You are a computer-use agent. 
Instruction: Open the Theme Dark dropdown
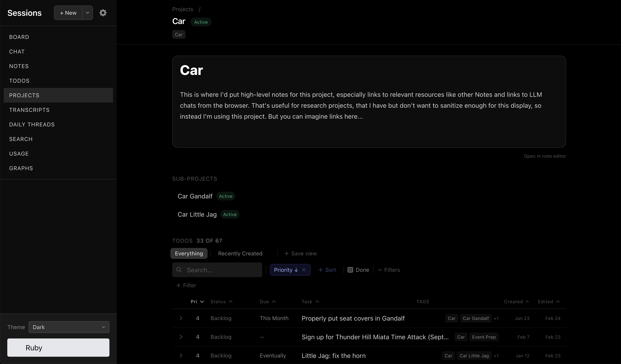[x=69, y=327]
